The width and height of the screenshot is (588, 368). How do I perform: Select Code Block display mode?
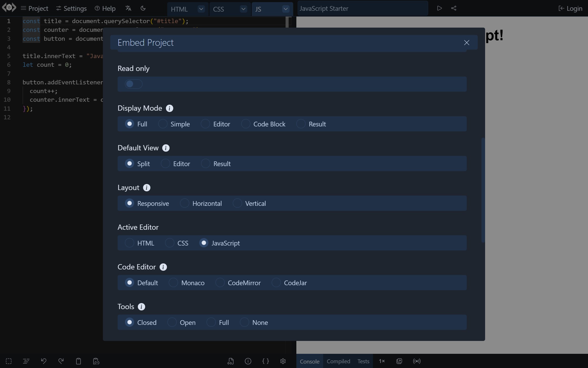pos(246,124)
